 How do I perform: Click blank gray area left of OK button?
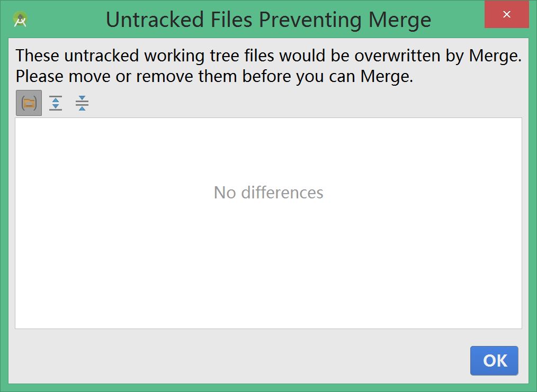pyautogui.click(x=238, y=360)
